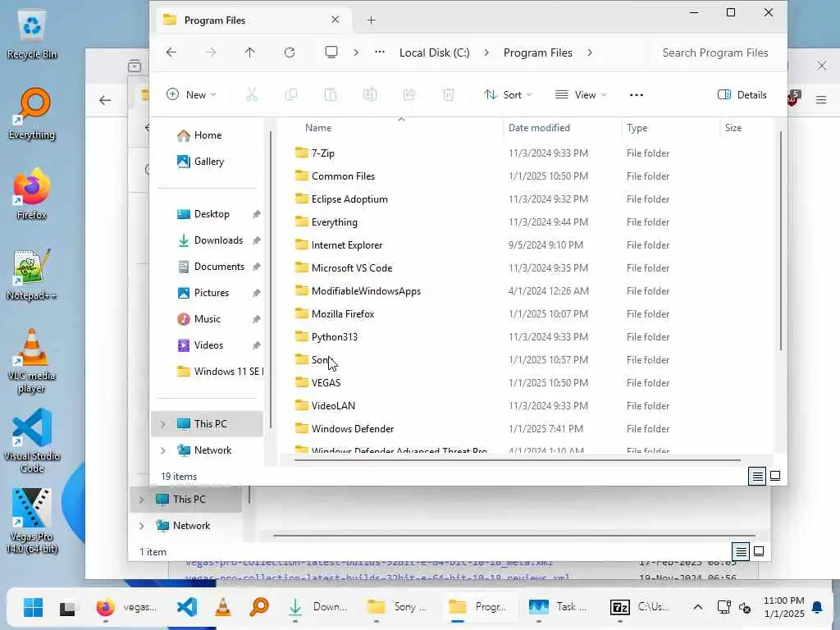Click the Up to parent folder arrow
The height and width of the screenshot is (630, 840).
point(249,52)
